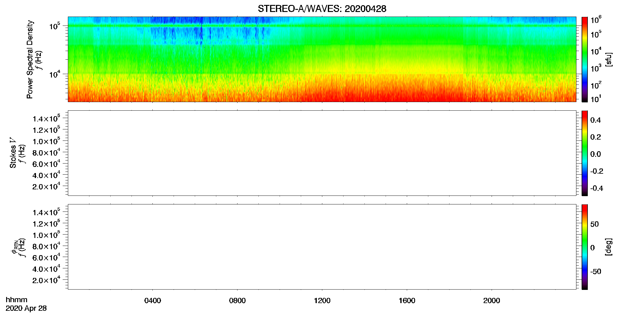The width and height of the screenshot is (644, 332).
Task: Click the [deg] color bar unit label
Action: (608, 247)
